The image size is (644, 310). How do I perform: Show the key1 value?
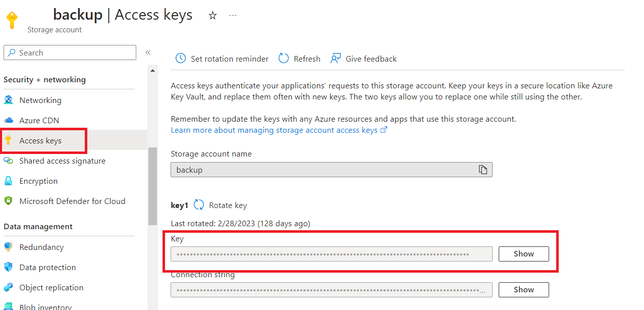click(x=523, y=254)
